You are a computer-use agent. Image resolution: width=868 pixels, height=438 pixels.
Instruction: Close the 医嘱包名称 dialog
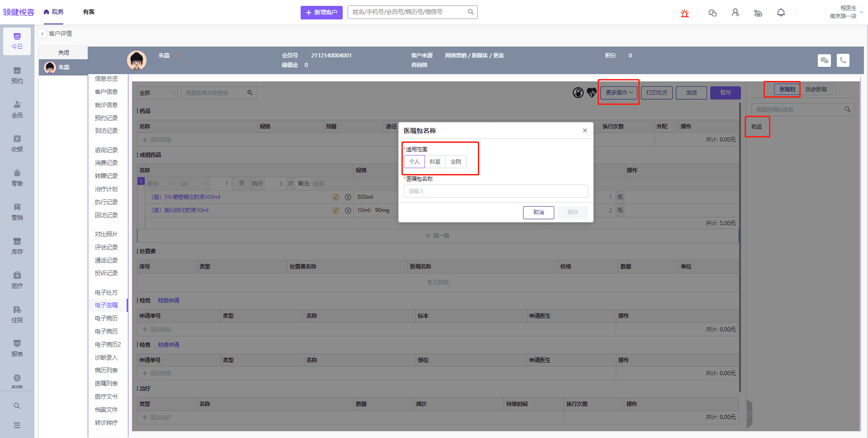pos(585,131)
